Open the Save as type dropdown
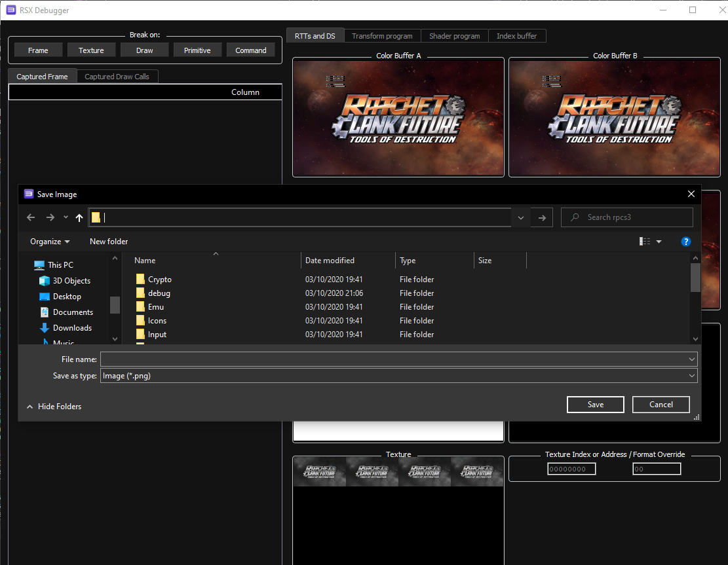728x565 pixels. pos(399,376)
